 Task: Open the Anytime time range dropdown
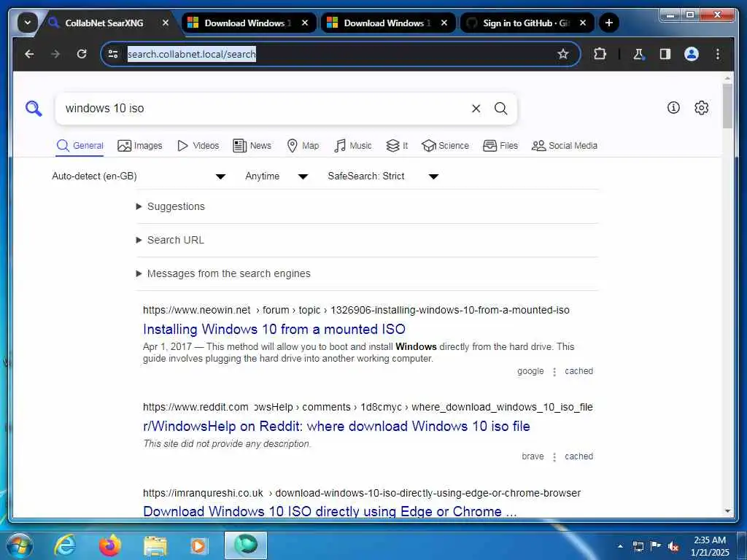point(276,176)
